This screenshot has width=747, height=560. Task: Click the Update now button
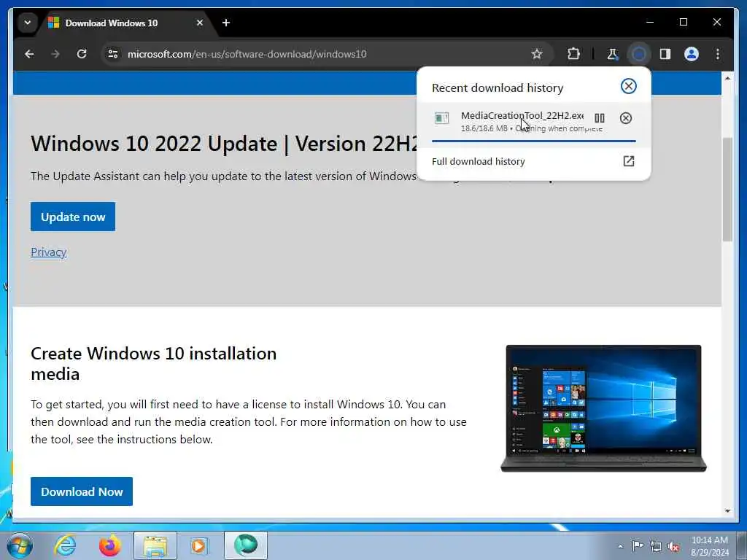73,217
